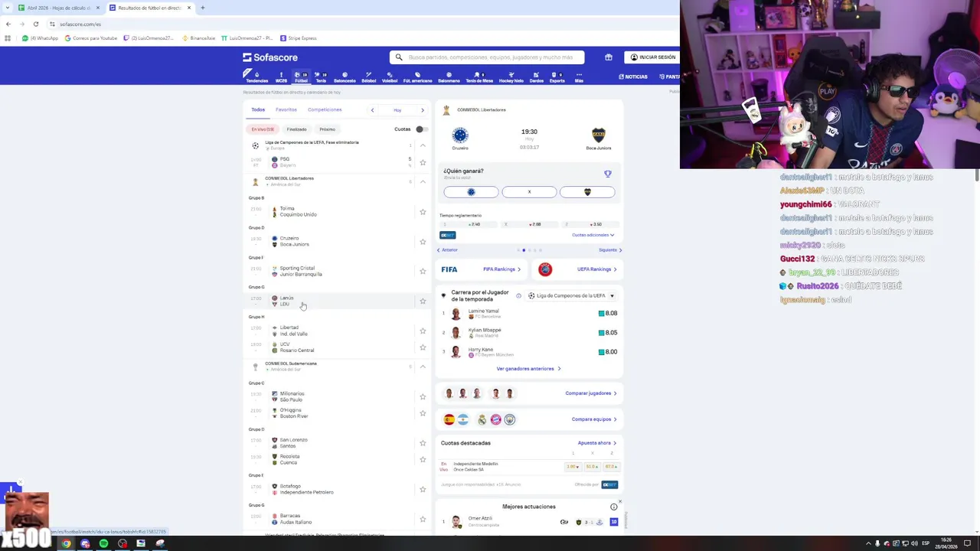Select the Béisbol sport icon

point(369,77)
